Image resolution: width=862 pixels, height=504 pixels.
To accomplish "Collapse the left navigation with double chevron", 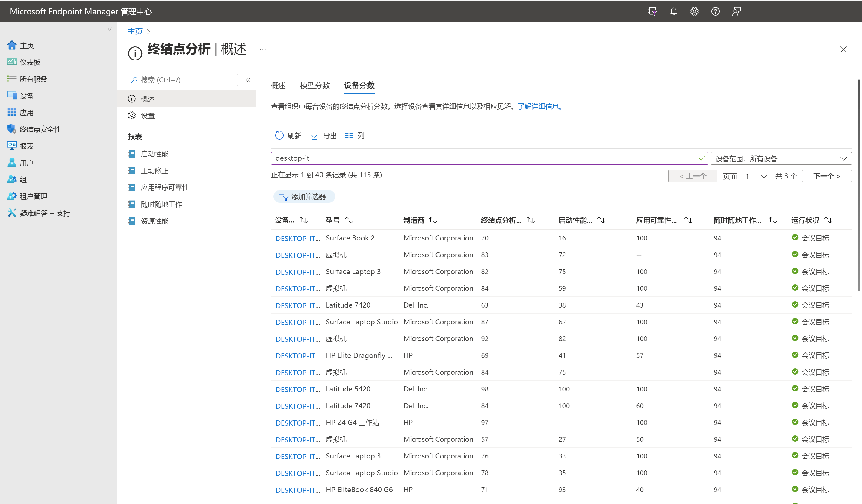I will pos(110,29).
